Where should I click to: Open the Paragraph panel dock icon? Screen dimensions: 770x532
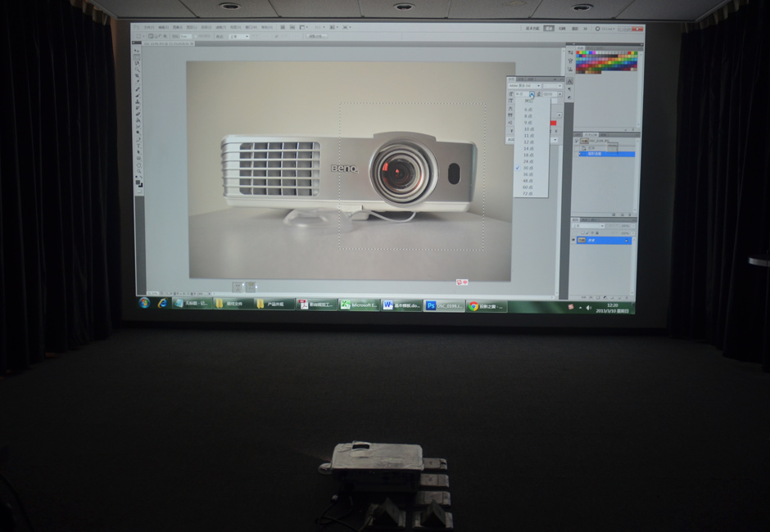[569, 89]
